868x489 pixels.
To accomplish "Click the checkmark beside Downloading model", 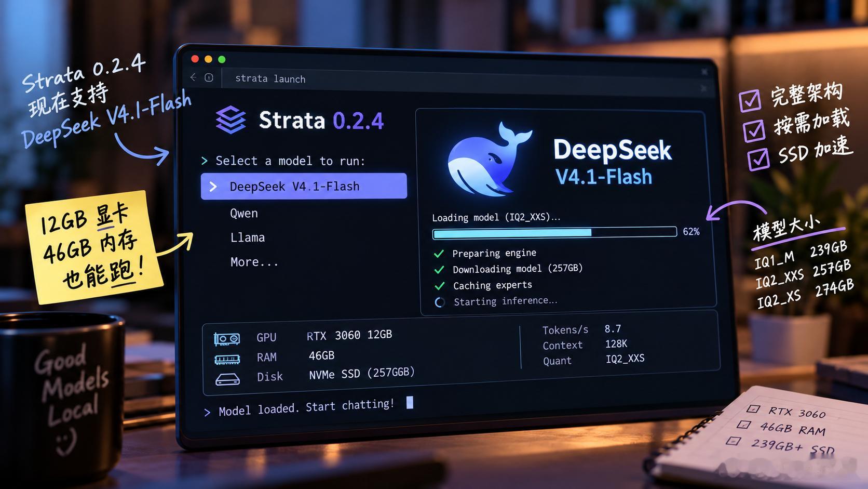I will 439,270.
